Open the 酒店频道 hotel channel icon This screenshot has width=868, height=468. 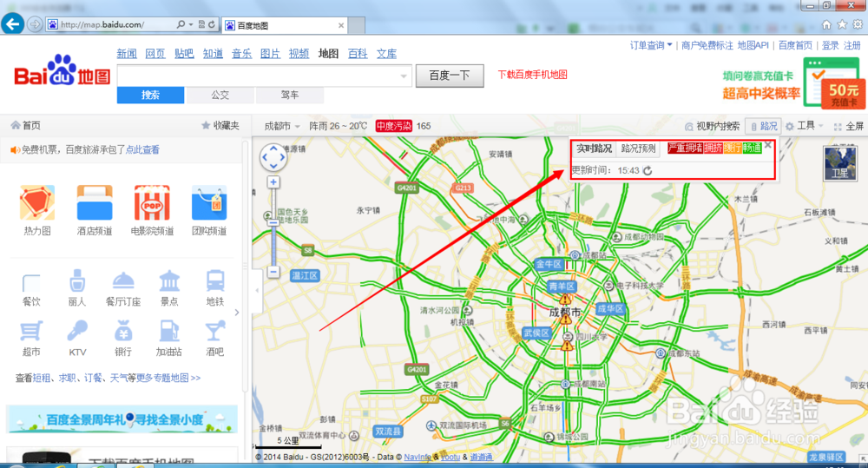pyautogui.click(x=95, y=202)
